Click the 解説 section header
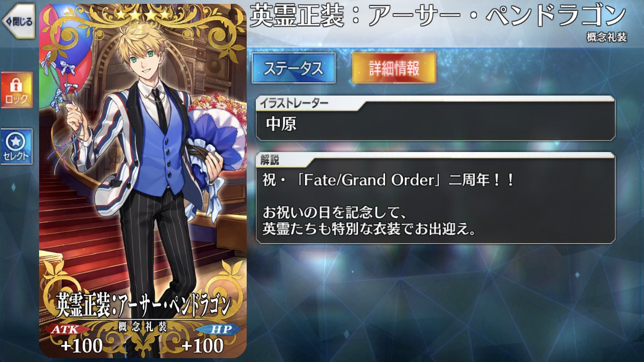The width and height of the screenshot is (644, 362). (270, 160)
